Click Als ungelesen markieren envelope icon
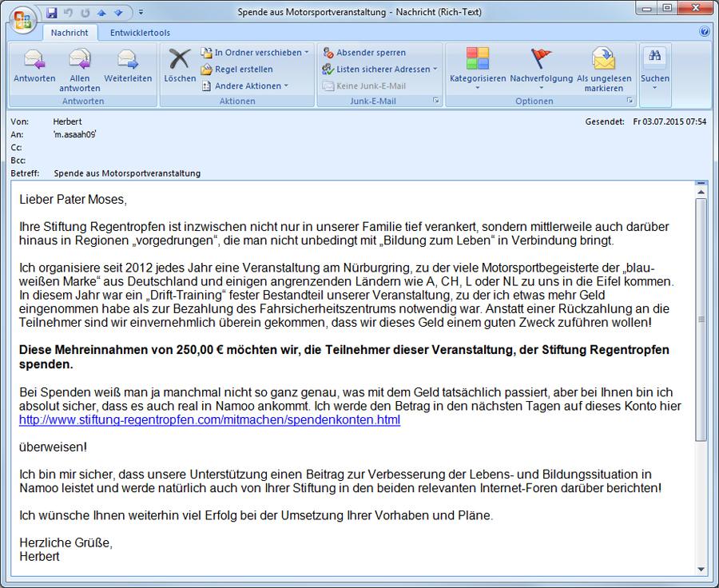Image resolution: width=719 pixels, height=588 pixels. click(603, 58)
